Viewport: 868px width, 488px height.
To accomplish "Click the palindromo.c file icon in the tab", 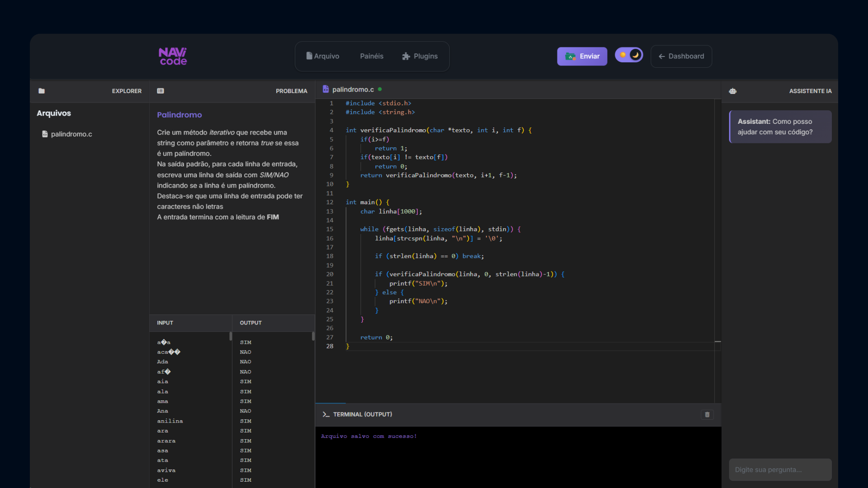I will click(x=326, y=89).
